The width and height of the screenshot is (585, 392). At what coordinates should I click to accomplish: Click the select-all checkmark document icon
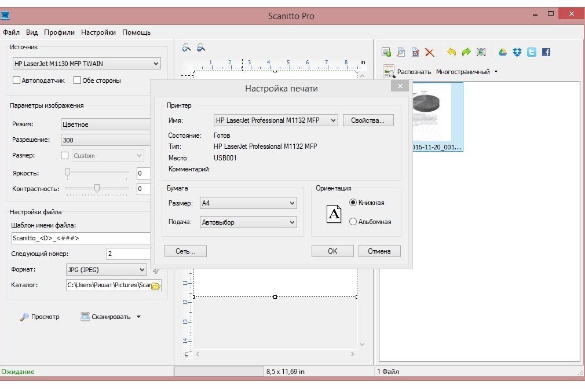(x=415, y=52)
